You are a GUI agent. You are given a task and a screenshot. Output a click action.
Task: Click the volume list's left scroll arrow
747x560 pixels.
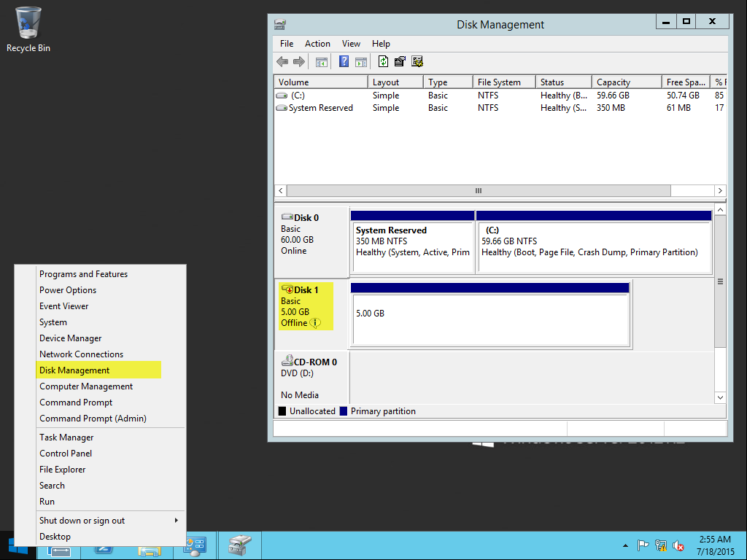pos(281,191)
